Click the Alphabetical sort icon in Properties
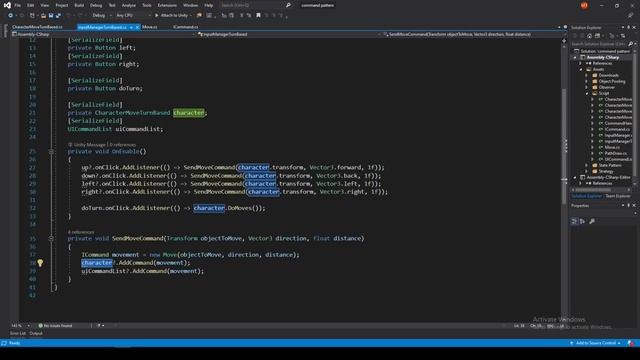The image size is (640, 360). pyautogui.click(x=582, y=221)
